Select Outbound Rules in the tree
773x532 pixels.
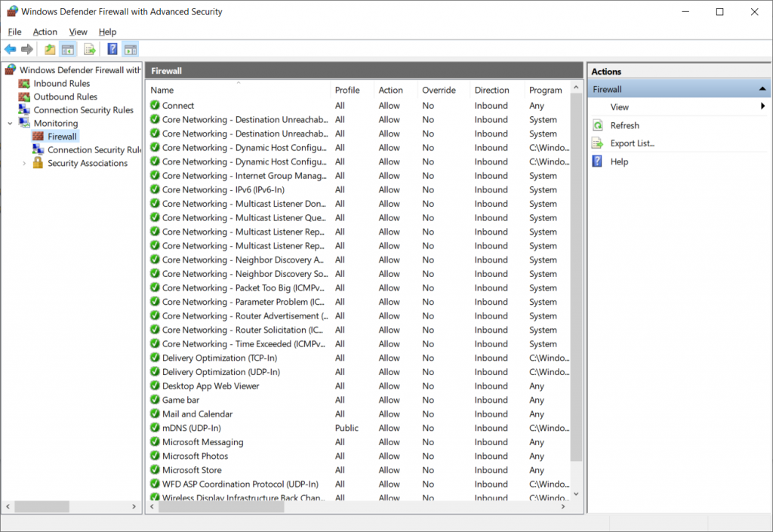coord(66,97)
